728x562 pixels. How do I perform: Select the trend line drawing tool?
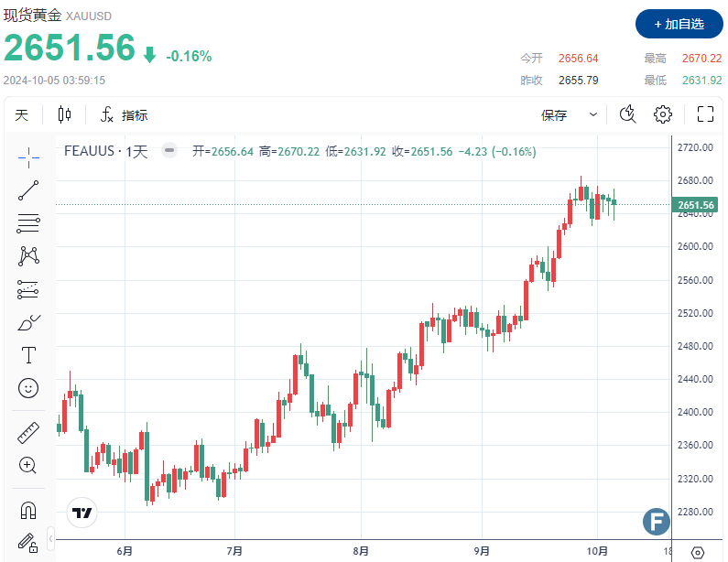[28, 190]
